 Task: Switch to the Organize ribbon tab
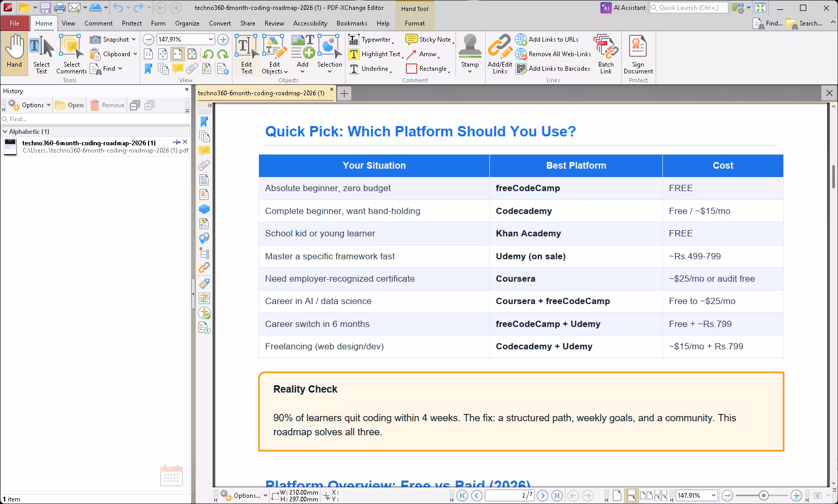coord(187,23)
